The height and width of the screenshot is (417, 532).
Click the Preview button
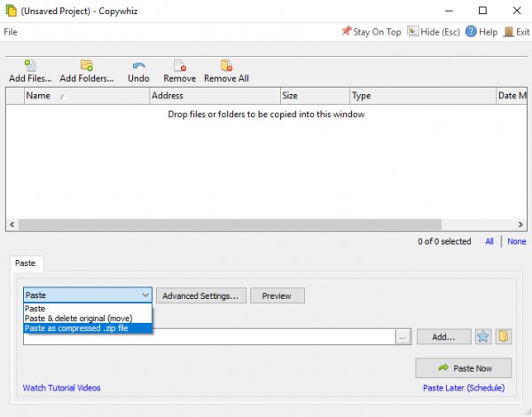point(277,295)
